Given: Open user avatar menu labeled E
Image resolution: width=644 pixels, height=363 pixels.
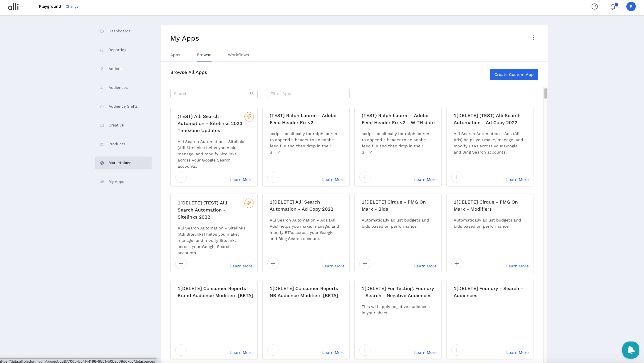Looking at the screenshot, I should [631, 6].
